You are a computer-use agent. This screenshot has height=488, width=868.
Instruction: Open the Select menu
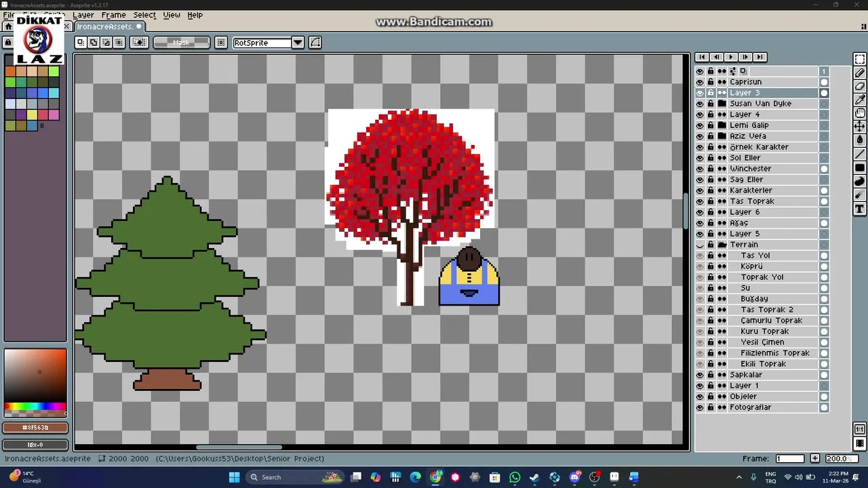[x=144, y=15]
